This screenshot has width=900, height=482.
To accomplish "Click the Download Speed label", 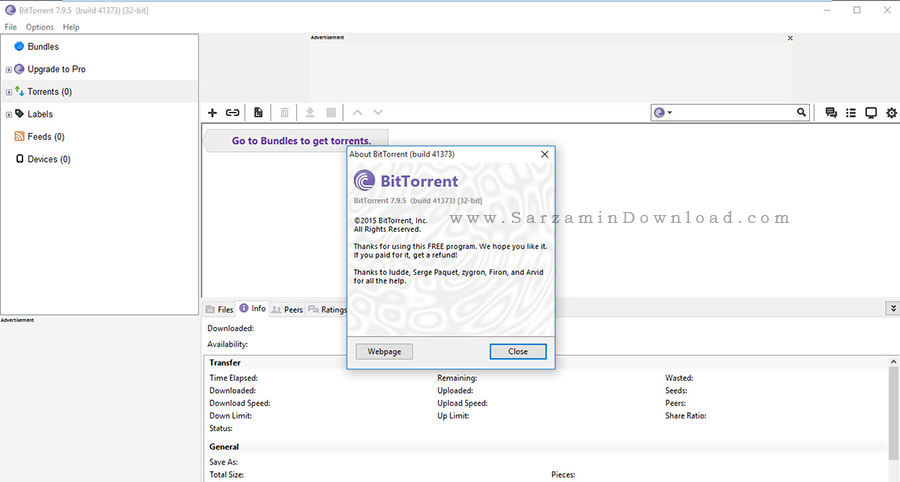I will [239, 403].
